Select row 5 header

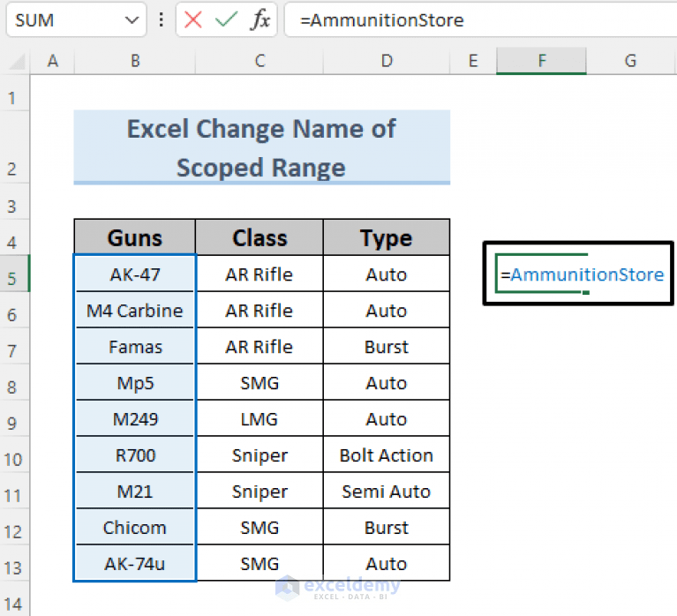tap(14, 274)
